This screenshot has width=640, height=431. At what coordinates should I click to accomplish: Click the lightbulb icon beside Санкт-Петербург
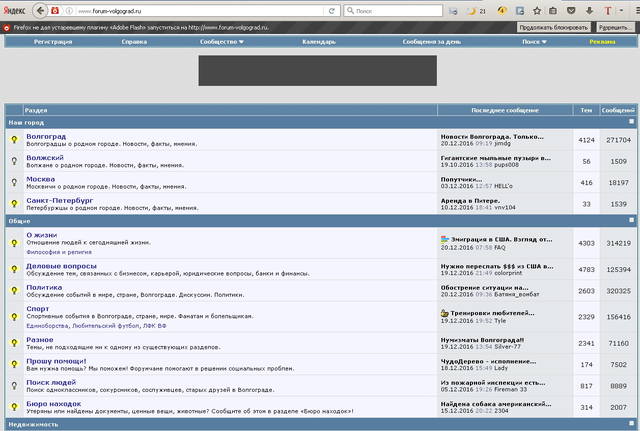(x=14, y=203)
